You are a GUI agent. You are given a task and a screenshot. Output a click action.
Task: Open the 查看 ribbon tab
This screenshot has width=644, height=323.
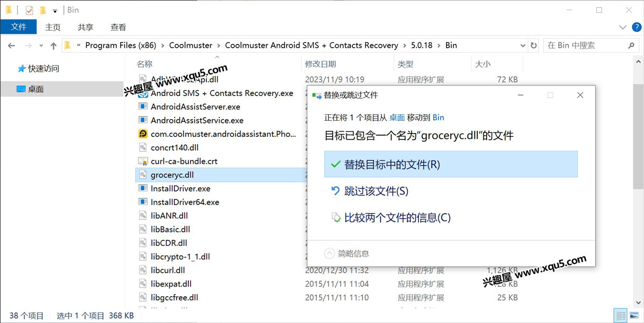pos(118,27)
